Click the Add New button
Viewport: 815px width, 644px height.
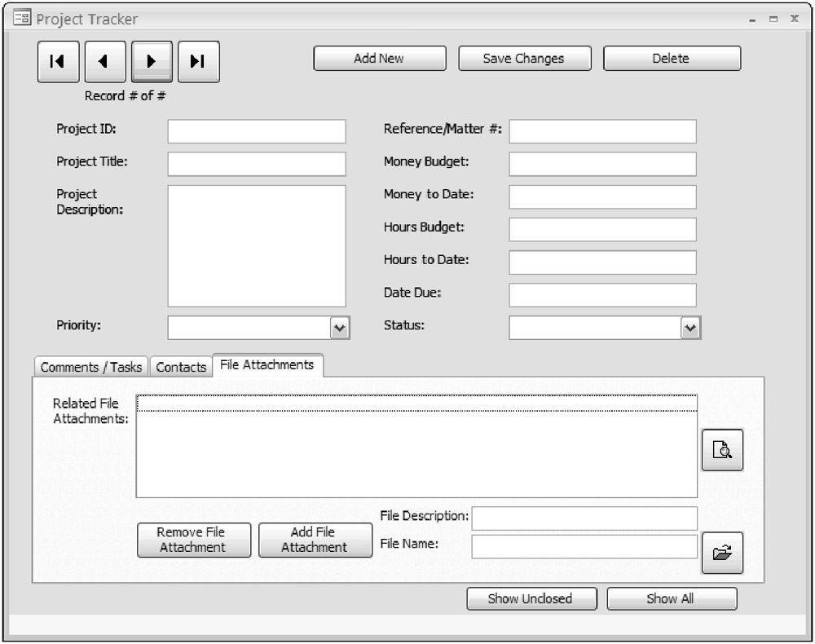tap(379, 59)
